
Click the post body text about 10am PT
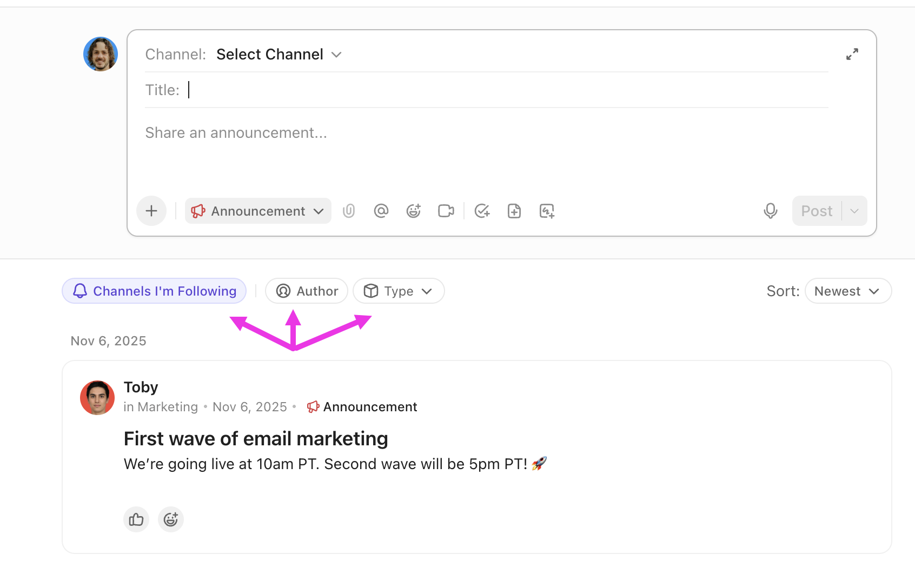(335, 464)
